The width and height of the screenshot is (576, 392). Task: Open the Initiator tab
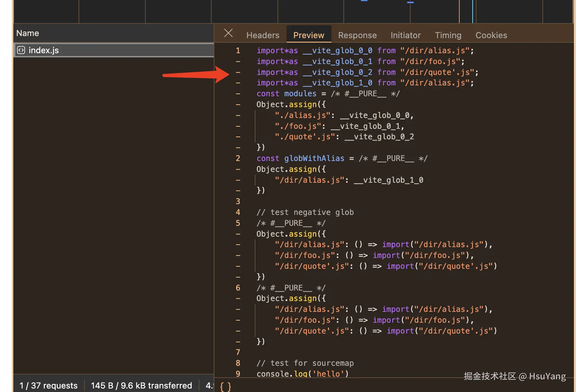pyautogui.click(x=405, y=35)
